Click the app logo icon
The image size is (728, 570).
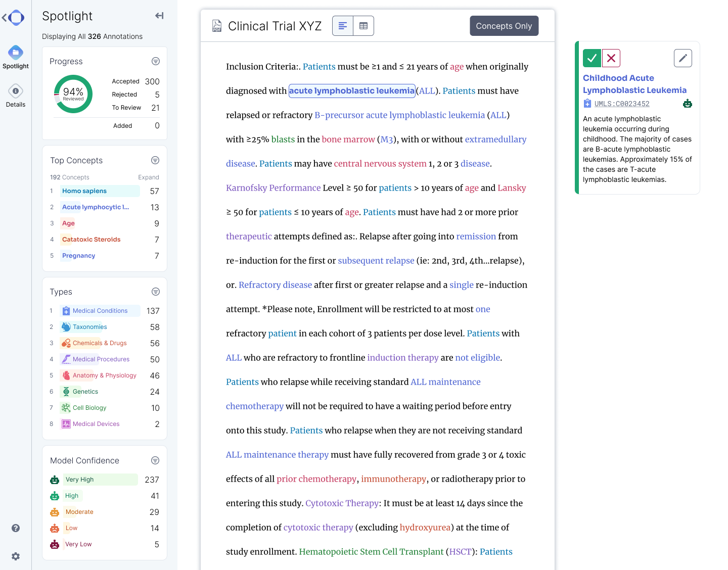point(16,18)
